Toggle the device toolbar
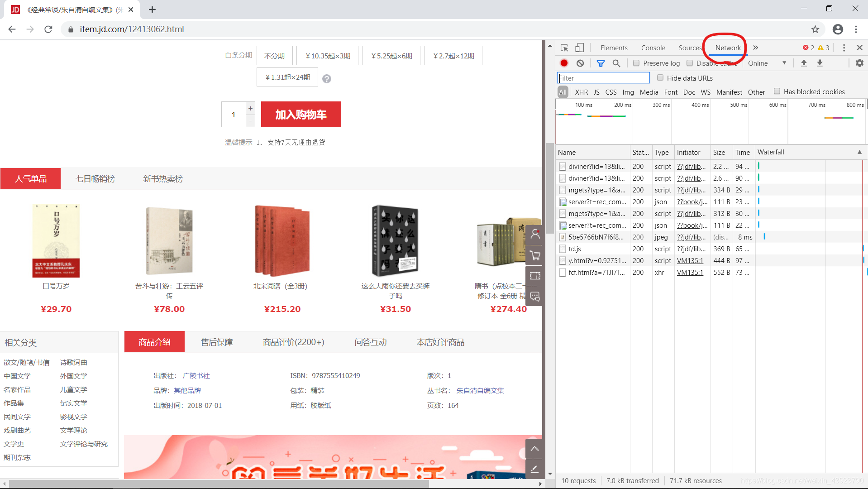Viewport: 868px width, 489px height. tap(580, 48)
